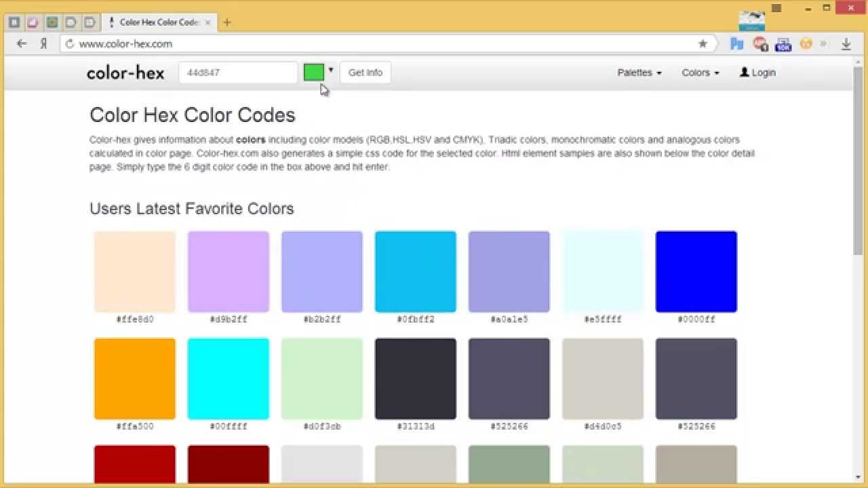Click the #b2b2ff hex code label
868x488 pixels.
322,319
